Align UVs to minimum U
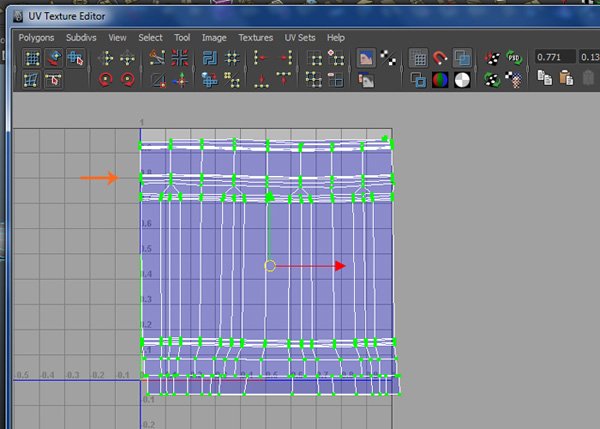Screen dimensions: 600x429 coord(261,58)
